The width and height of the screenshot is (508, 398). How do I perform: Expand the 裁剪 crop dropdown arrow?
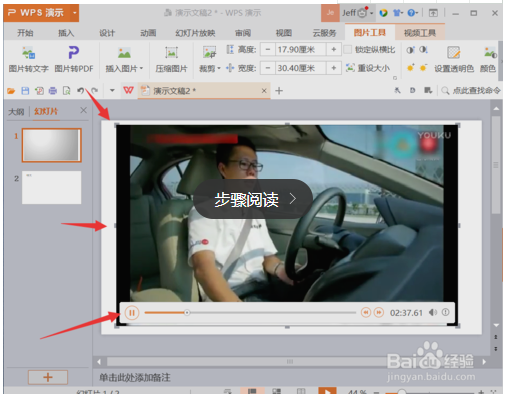pyautogui.click(x=219, y=68)
